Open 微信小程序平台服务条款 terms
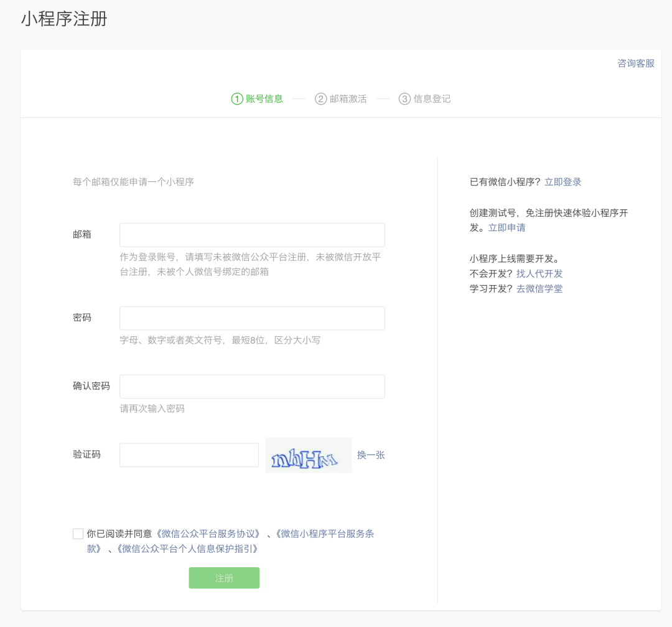Image resolution: width=672 pixels, height=627 pixels. click(x=325, y=534)
